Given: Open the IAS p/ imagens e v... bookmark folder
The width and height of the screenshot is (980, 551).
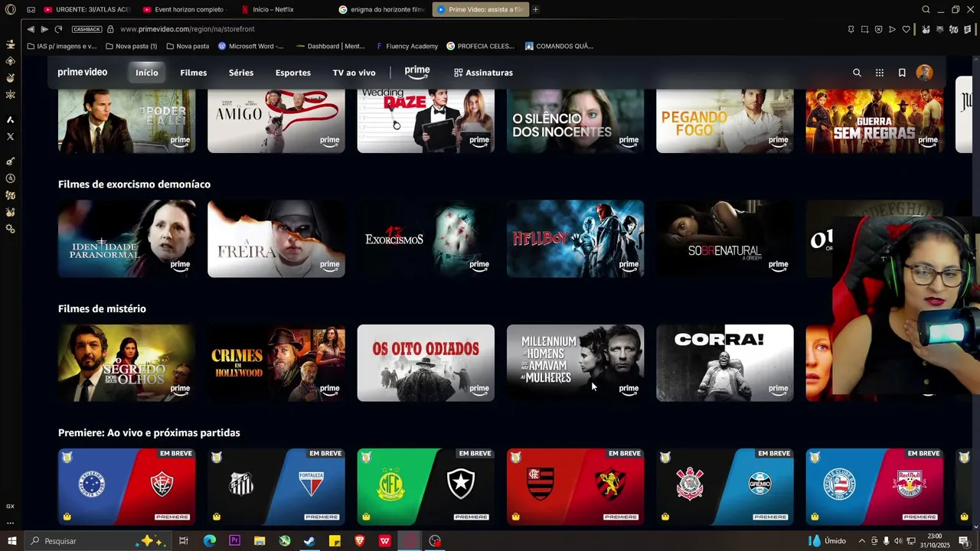Looking at the screenshot, I should point(62,46).
